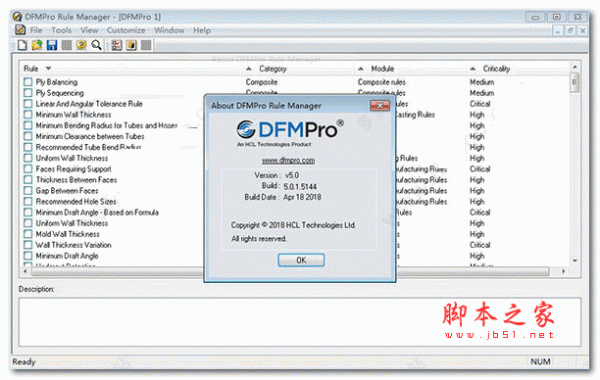This screenshot has width=600, height=380.
Task: Tick Minimum Clearance between Tubes checkbox
Action: click(x=28, y=136)
